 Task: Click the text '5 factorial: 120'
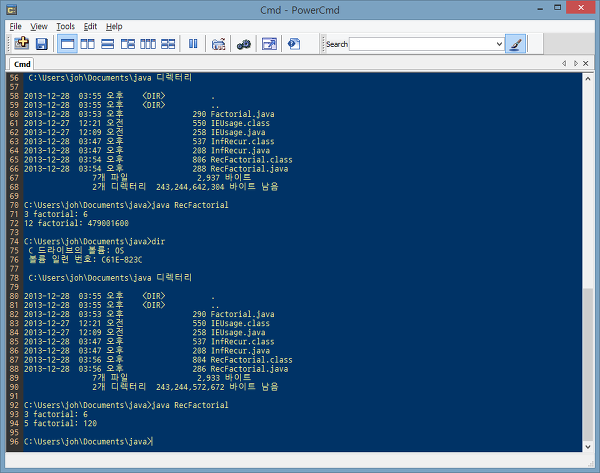coord(60,423)
